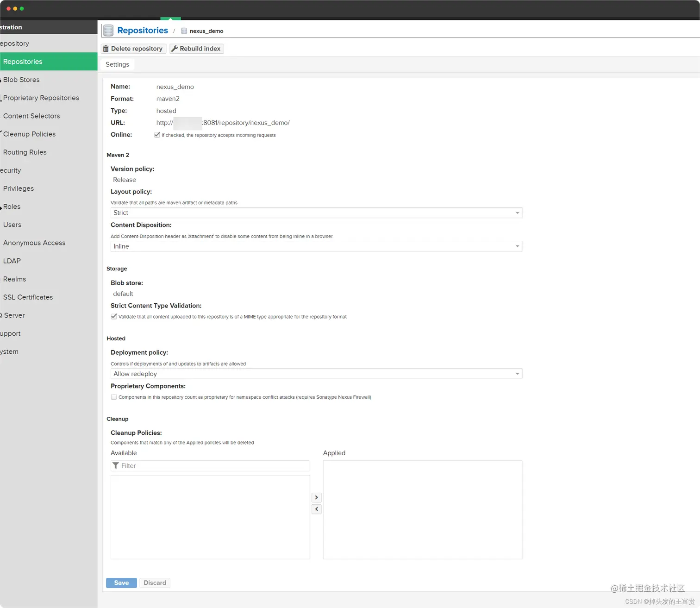Click the nexus_demo breadcrumb text
This screenshot has height=608, width=700.
click(x=206, y=31)
